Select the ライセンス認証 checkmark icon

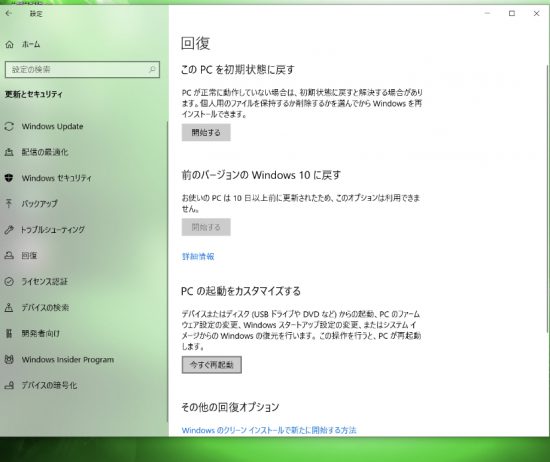click(9, 281)
